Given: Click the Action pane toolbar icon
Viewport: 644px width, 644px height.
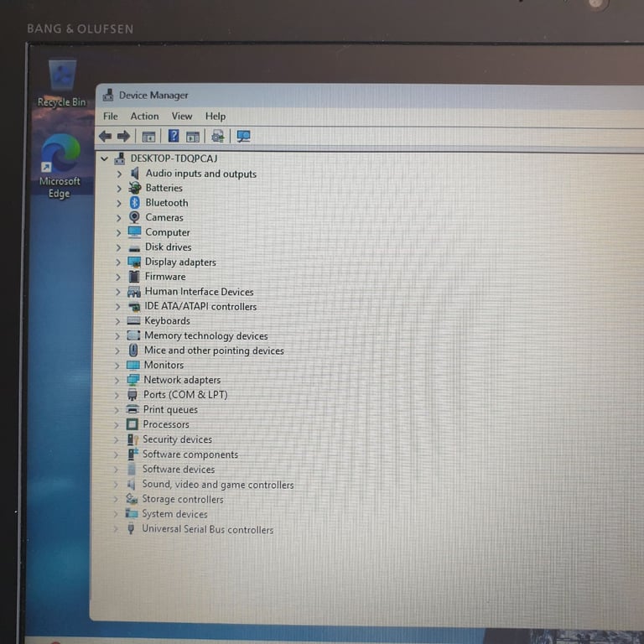Looking at the screenshot, I should click(x=193, y=137).
